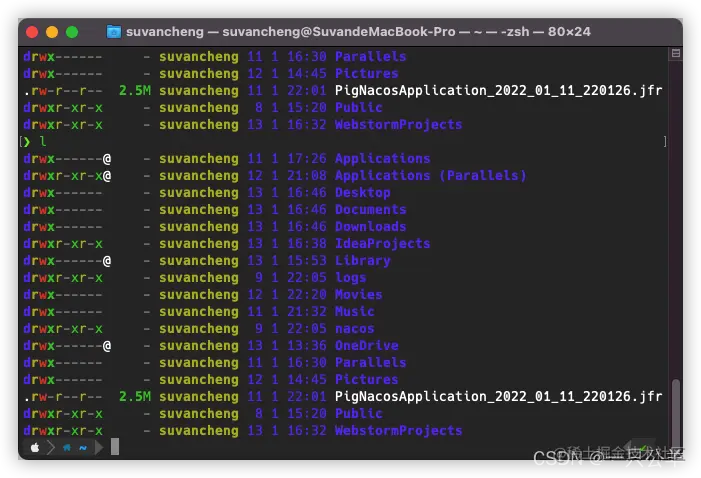
Task: Click the time '17:26' on Applications row
Action: (307, 159)
